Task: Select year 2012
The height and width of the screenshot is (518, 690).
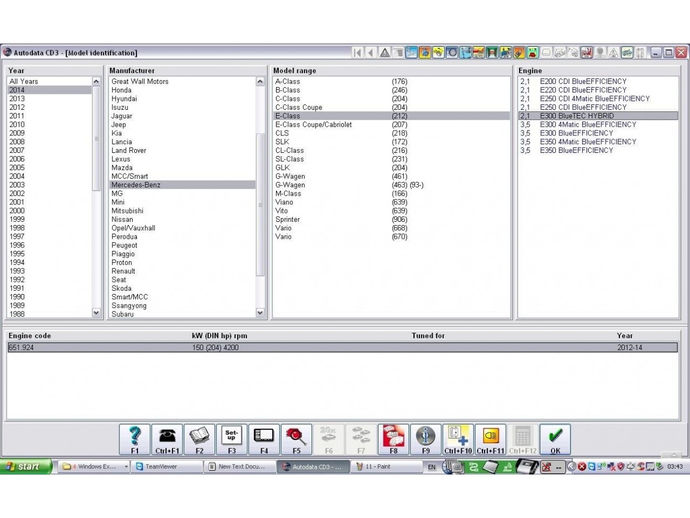Action: [x=49, y=107]
